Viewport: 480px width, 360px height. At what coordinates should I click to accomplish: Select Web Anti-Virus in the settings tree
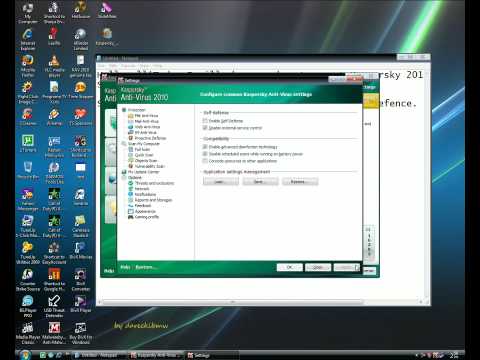[147, 127]
